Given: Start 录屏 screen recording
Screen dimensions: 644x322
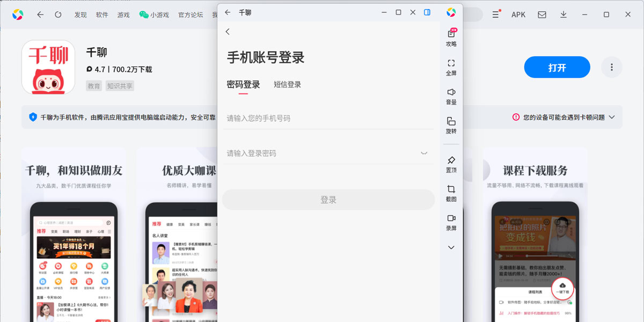Looking at the screenshot, I should (451, 222).
